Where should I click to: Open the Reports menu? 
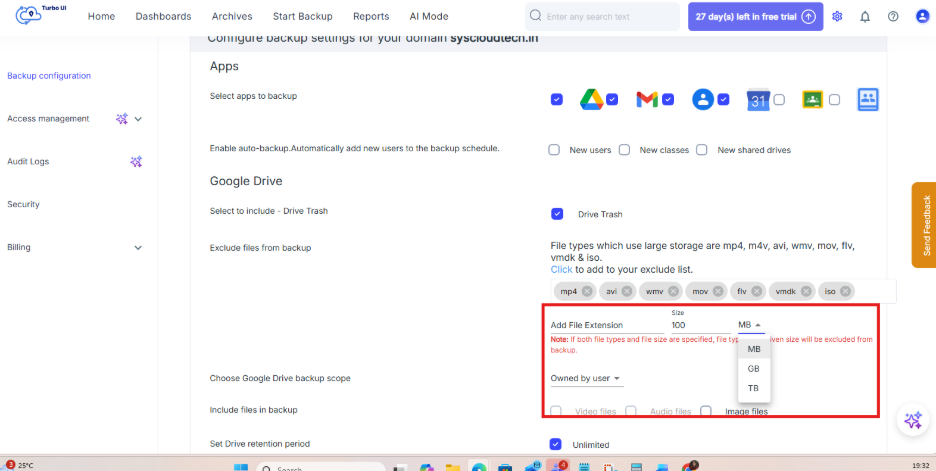(371, 17)
